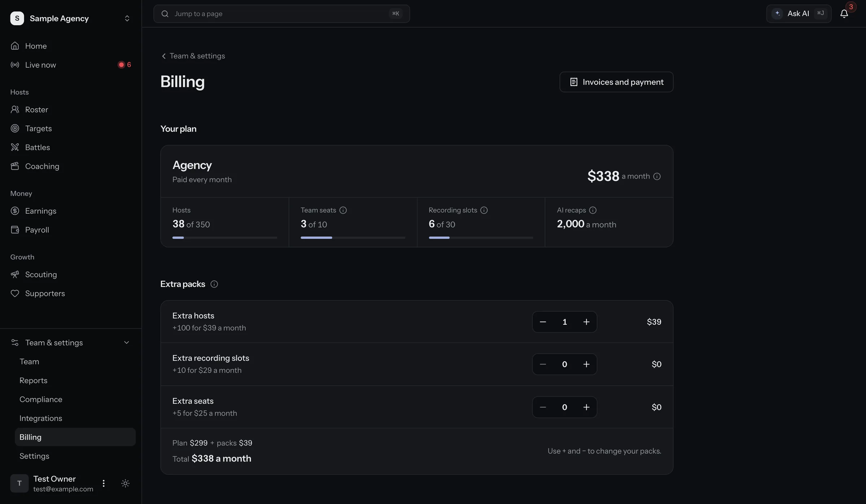Click the Ask AI button label
Image resolution: width=866 pixels, height=504 pixels.
798,14
